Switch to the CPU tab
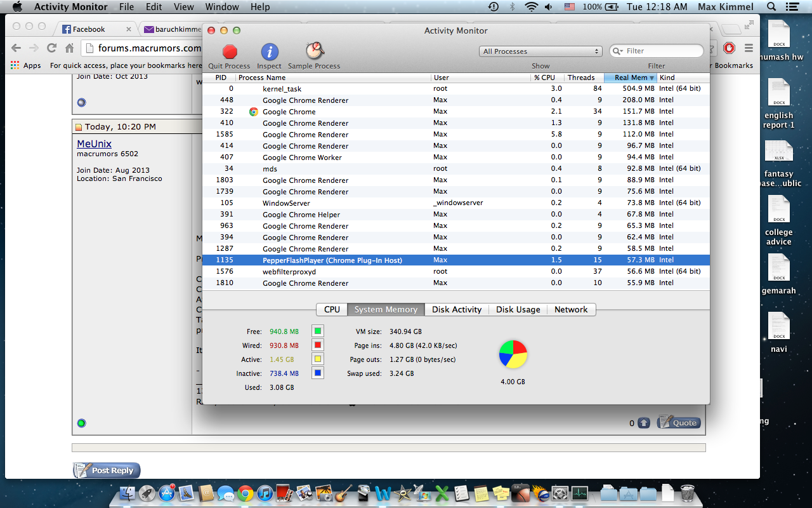Screen dimensions: 812x508 pos(332,309)
